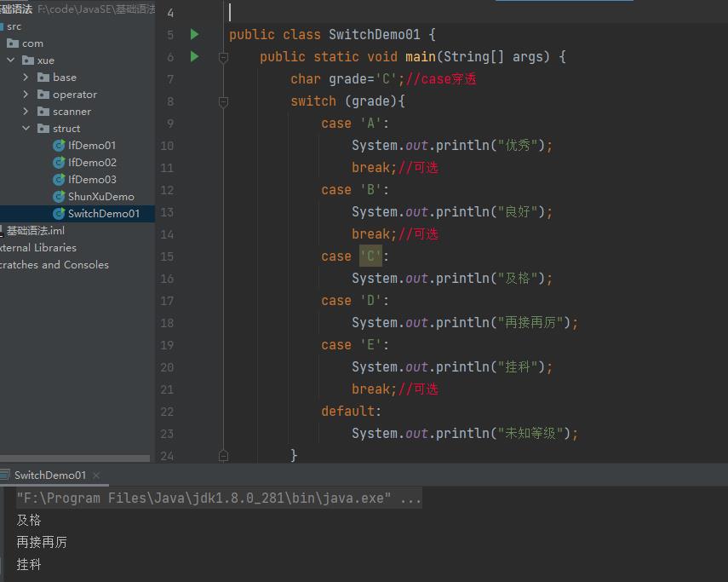Click case 'A' label

pyautogui.click(x=355, y=124)
